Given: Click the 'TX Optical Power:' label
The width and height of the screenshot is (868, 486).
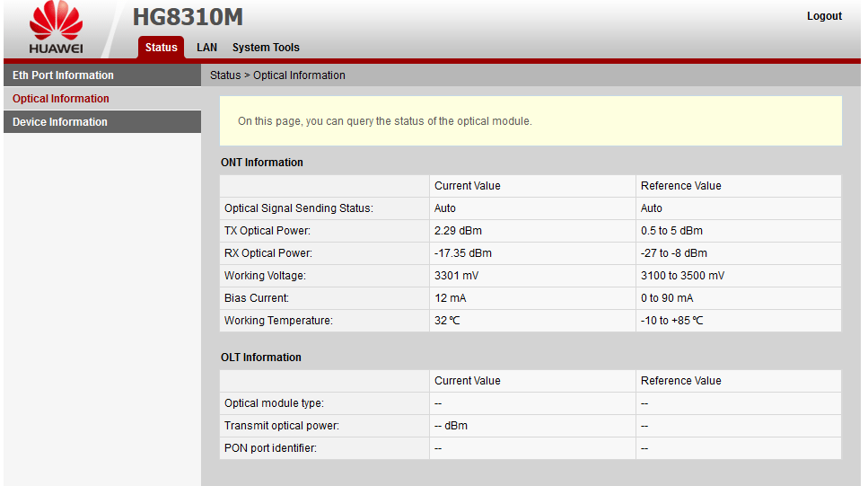Looking at the screenshot, I should click(267, 231).
